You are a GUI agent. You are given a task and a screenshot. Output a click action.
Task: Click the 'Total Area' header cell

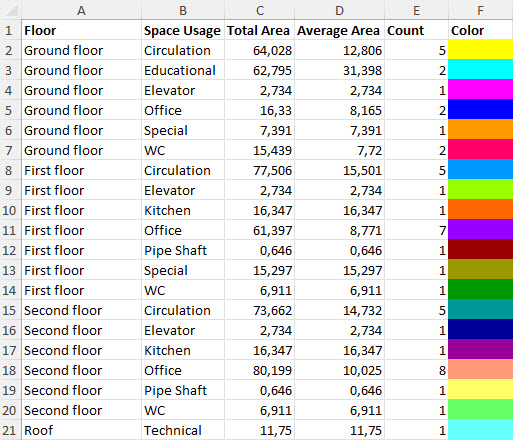coord(260,30)
